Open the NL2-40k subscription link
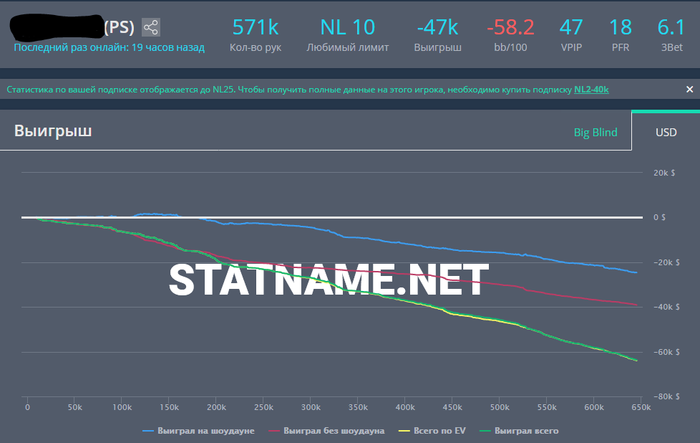Viewport: 700px width, 443px height. tap(591, 90)
